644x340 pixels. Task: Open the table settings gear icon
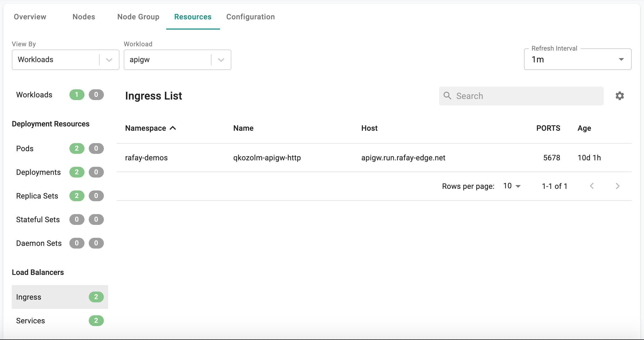pos(620,96)
